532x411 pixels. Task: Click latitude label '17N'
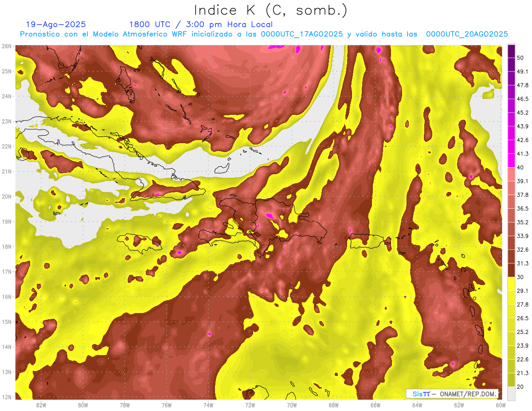point(7,272)
